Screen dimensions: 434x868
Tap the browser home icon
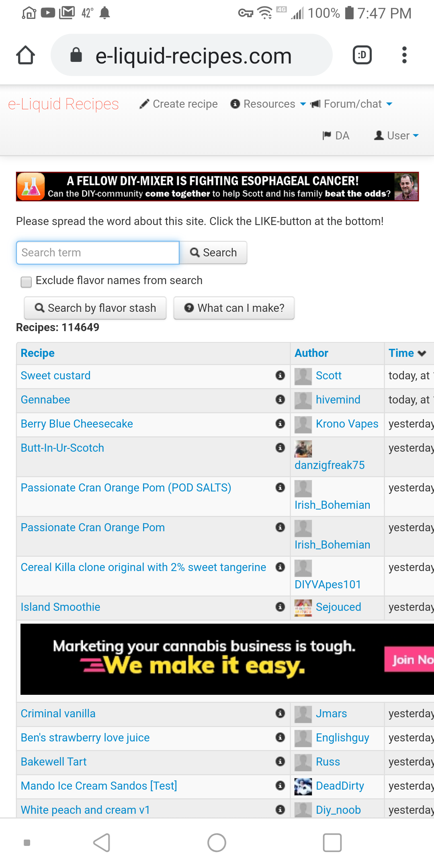(25, 55)
